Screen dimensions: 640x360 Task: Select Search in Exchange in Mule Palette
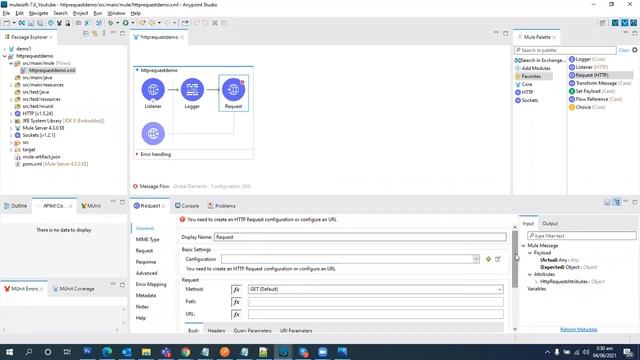click(540, 60)
